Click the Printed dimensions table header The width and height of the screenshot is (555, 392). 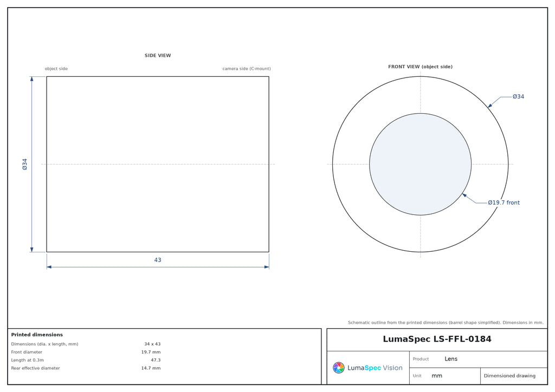tap(37, 335)
